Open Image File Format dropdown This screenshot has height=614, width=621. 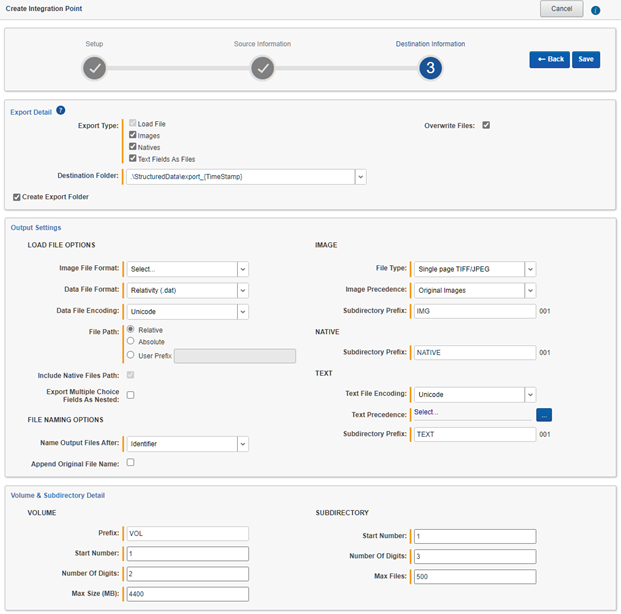(x=243, y=269)
